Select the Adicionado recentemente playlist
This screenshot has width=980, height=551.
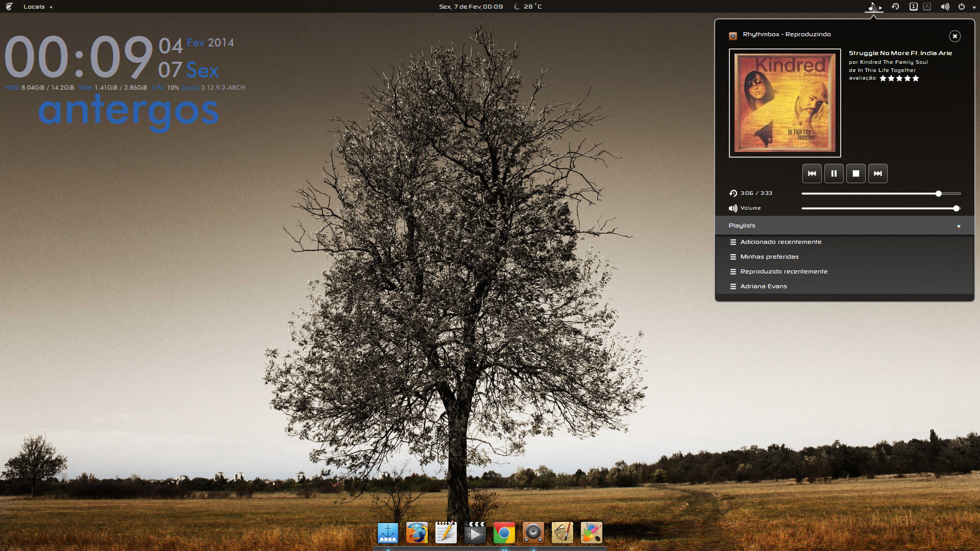pyautogui.click(x=845, y=242)
